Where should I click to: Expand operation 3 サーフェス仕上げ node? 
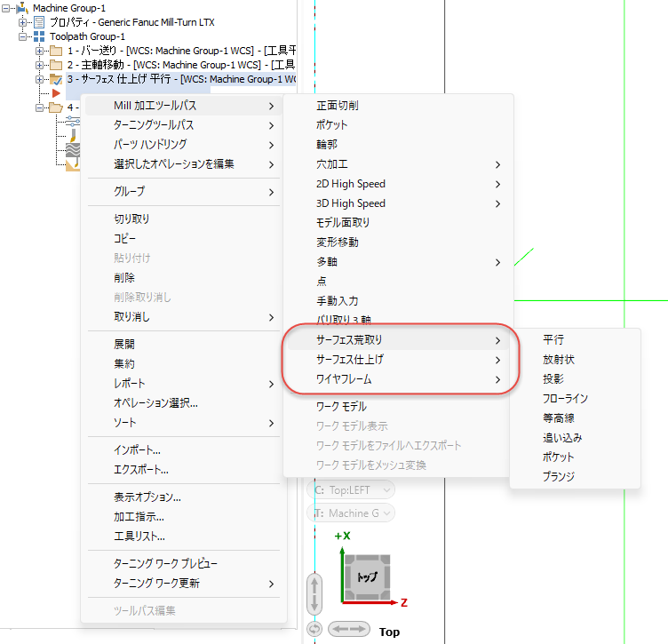click(39, 79)
